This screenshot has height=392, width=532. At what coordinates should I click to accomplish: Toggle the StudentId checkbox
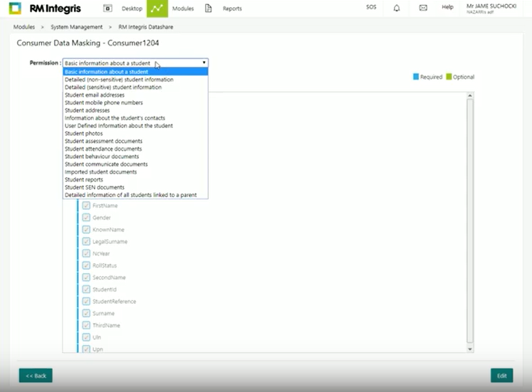click(86, 289)
